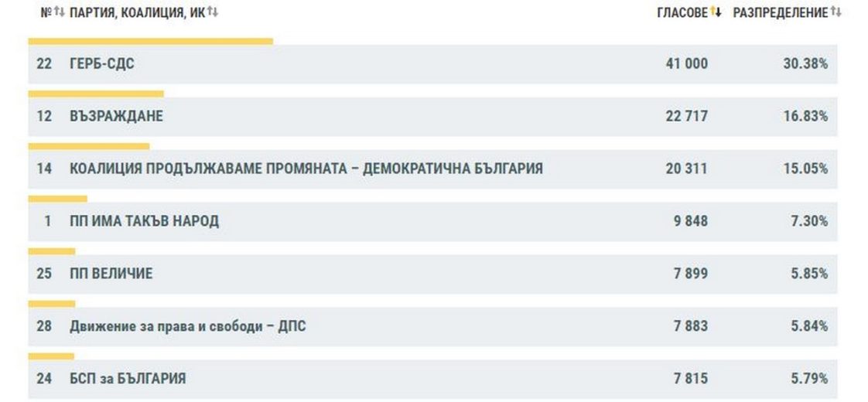Click the yellow bar above ГЕРБ-СДС
The image size is (868, 402).
coord(150,41)
